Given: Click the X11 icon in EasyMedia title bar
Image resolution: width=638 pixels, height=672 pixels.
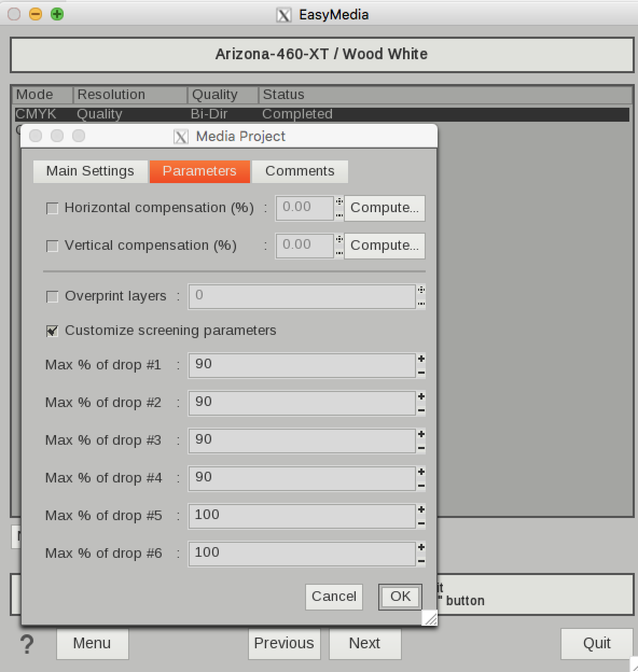Looking at the screenshot, I should tap(283, 15).
